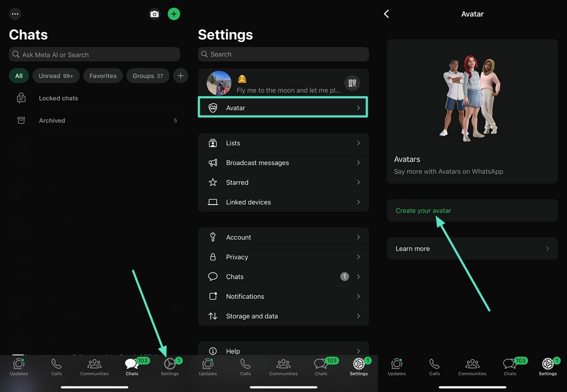
Task: Open Chats tab in Avatar screen
Action: [510, 367]
